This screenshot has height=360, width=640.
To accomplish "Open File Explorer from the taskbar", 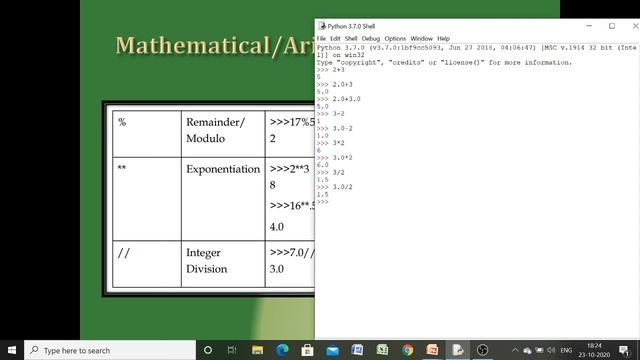I will click(x=257, y=350).
